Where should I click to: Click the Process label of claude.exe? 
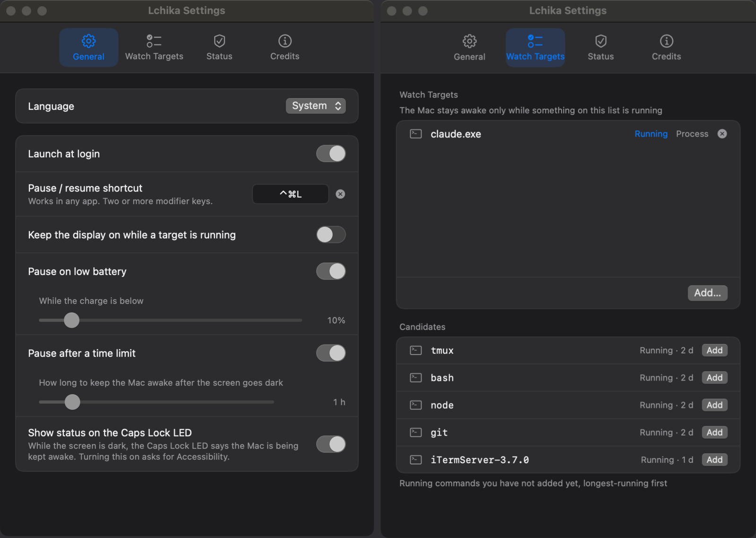(692, 134)
